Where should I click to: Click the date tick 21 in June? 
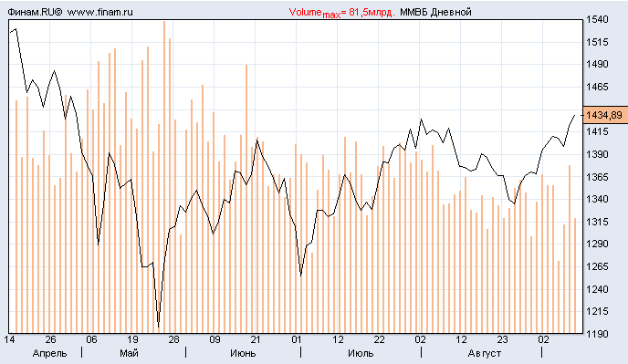[256, 340]
